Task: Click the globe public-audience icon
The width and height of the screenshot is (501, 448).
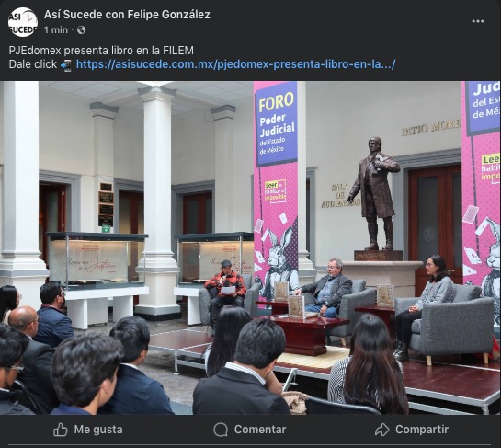Action: point(81,30)
